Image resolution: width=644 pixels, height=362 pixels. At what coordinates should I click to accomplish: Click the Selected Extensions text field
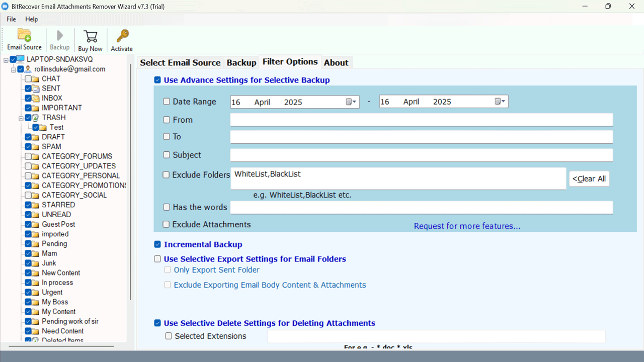click(x=436, y=336)
